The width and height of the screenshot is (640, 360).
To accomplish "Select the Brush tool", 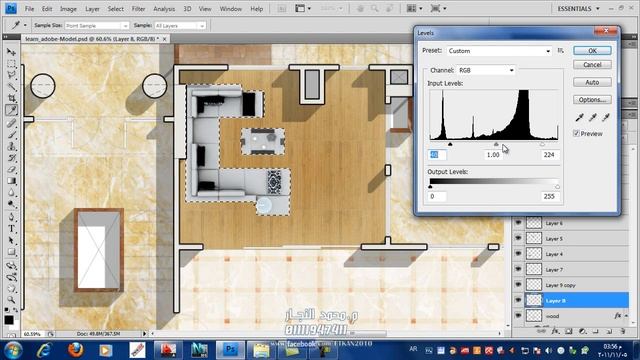I will [11, 134].
